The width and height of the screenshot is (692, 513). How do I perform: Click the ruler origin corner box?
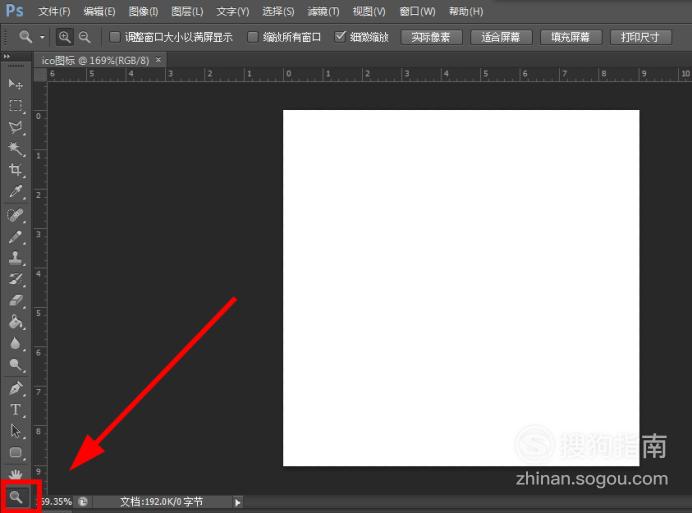(41, 75)
